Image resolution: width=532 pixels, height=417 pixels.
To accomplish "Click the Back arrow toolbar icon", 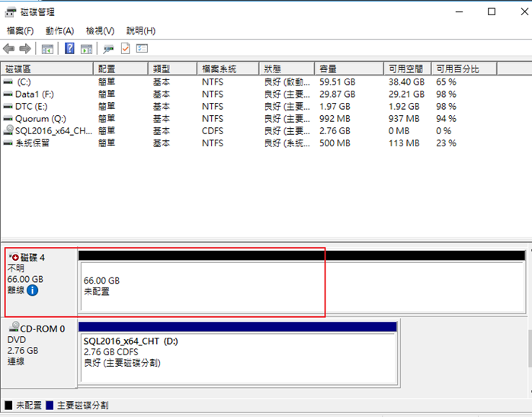I will click(9, 49).
